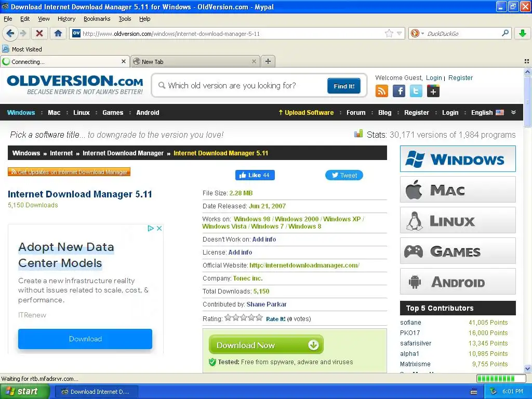
Task: Open the DuckDuckGo search engine selector
Action: click(x=417, y=33)
